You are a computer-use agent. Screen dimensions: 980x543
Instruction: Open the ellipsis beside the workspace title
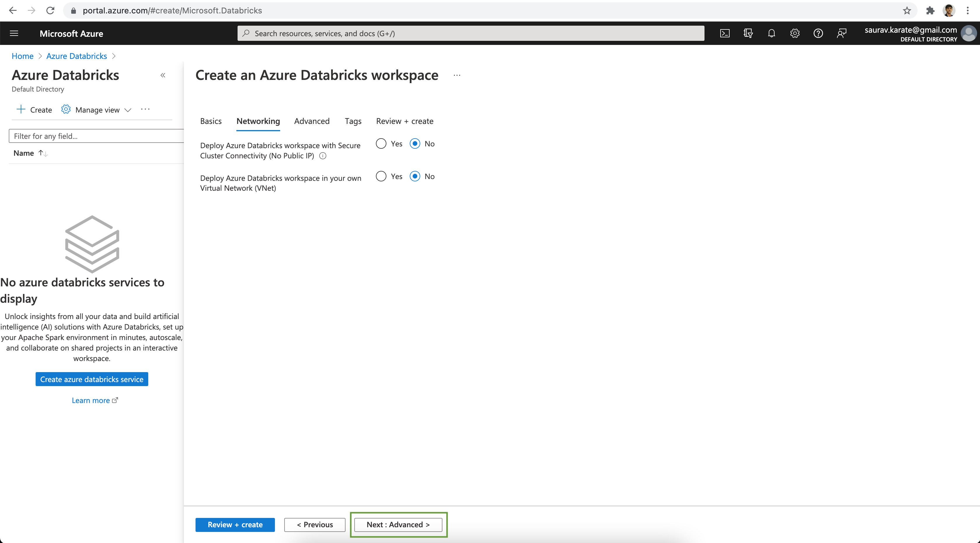(457, 75)
